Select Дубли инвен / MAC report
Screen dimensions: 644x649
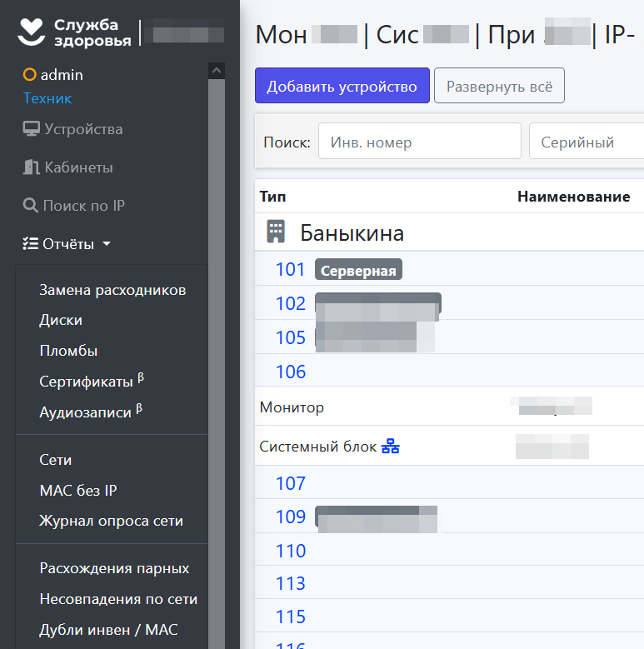click(x=108, y=630)
